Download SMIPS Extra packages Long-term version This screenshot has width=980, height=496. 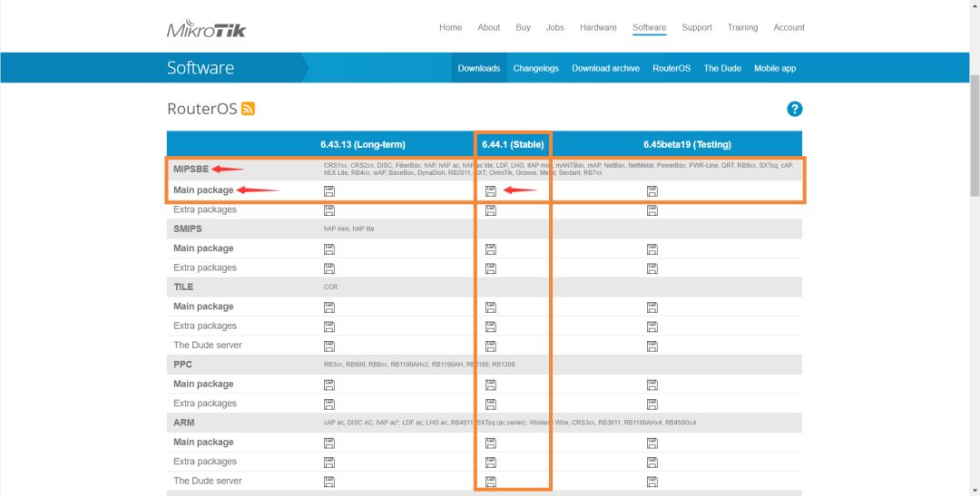pyautogui.click(x=329, y=268)
